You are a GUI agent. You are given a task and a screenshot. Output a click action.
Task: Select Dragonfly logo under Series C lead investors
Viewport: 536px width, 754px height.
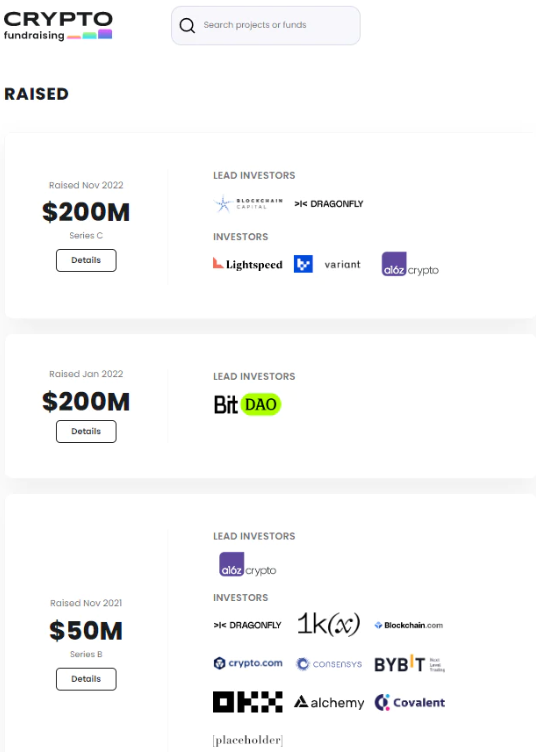click(x=329, y=204)
